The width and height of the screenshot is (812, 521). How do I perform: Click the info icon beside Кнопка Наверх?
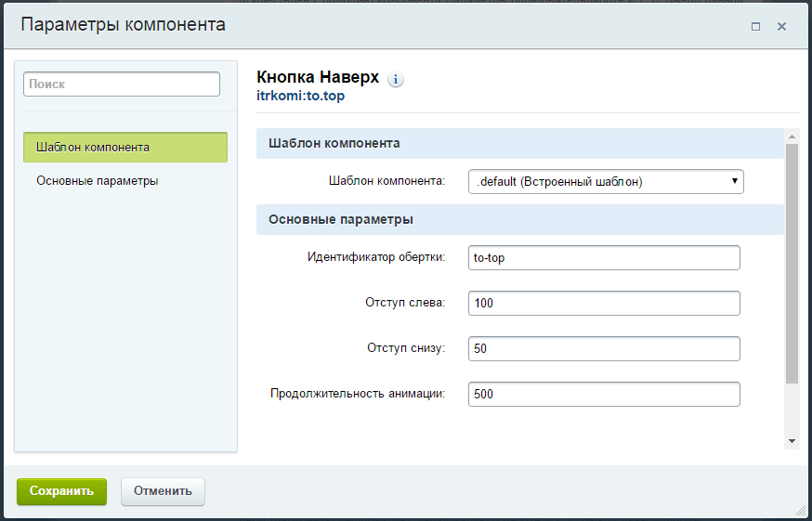[396, 79]
